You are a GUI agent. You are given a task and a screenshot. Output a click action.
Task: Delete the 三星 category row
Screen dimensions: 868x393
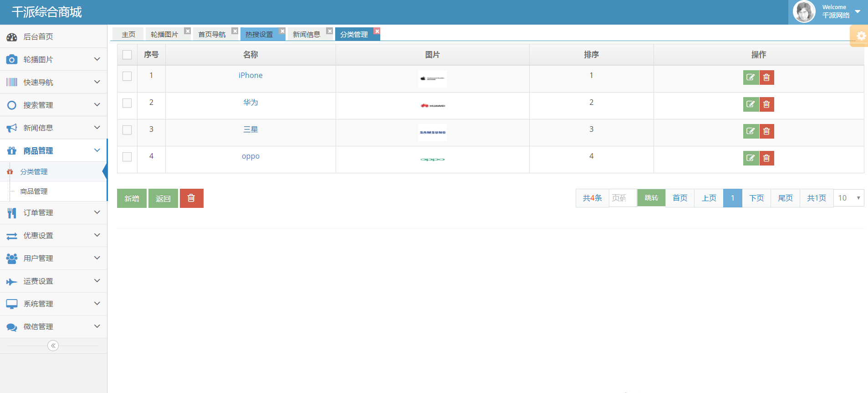(x=766, y=131)
